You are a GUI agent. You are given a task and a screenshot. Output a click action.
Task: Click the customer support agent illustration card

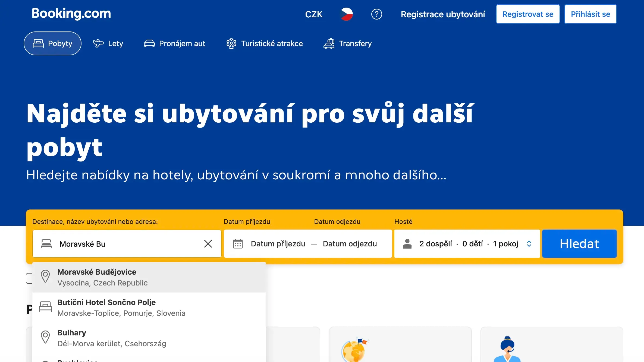(552, 345)
